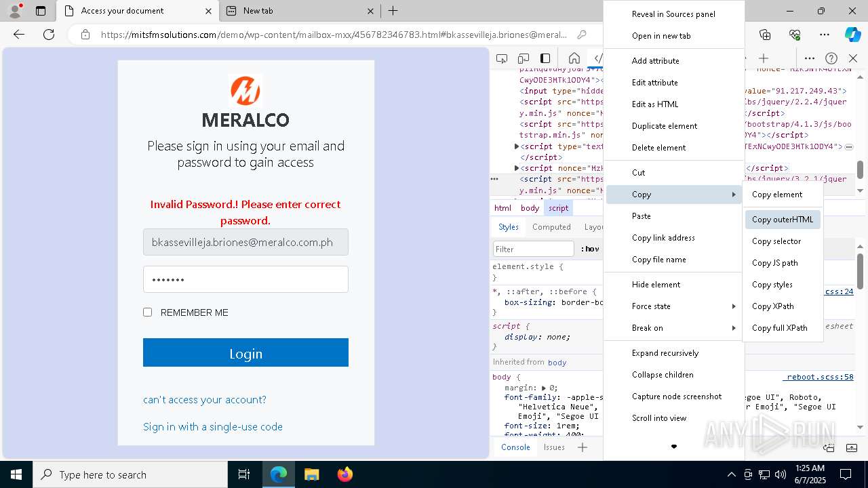This screenshot has height=488, width=868.
Task: Refresh the page
Action: (x=49, y=35)
